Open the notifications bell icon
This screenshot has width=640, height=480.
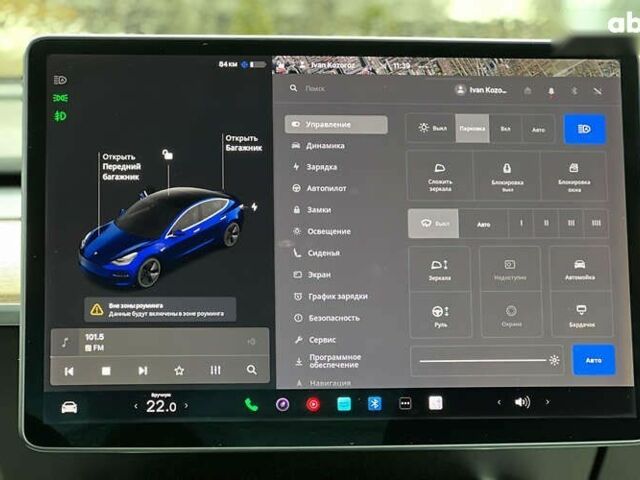(551, 91)
